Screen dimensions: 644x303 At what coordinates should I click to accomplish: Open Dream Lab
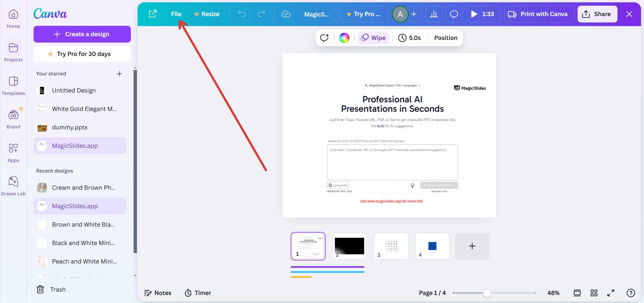[x=13, y=186]
